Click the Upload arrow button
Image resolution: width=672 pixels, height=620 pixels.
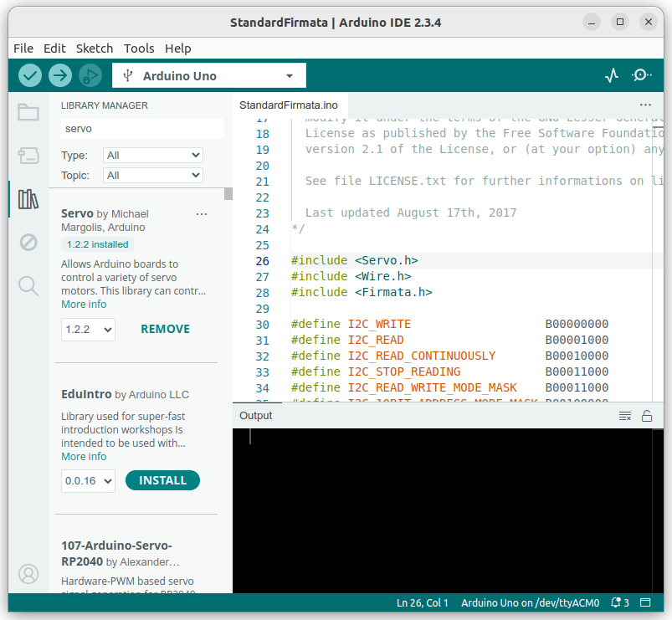(60, 75)
